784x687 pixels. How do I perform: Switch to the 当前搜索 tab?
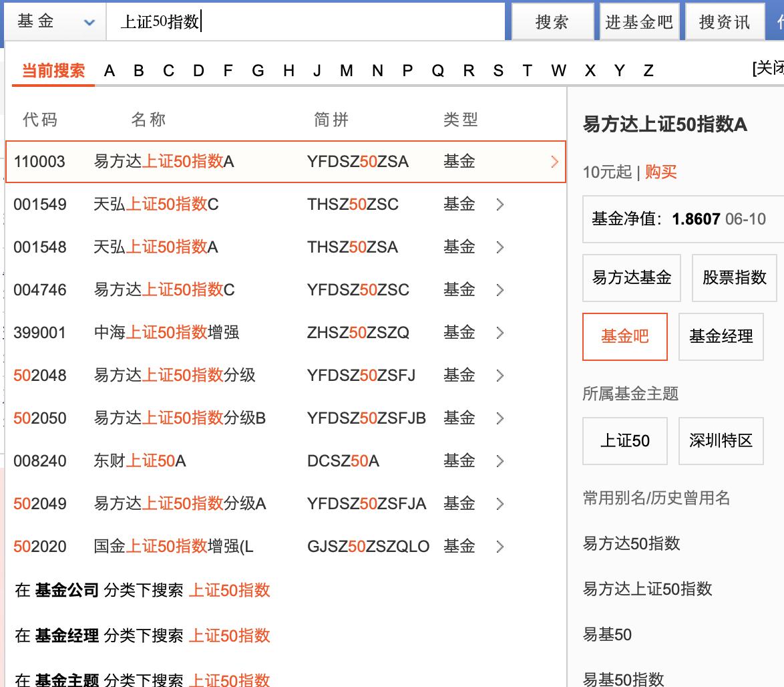[x=52, y=70]
